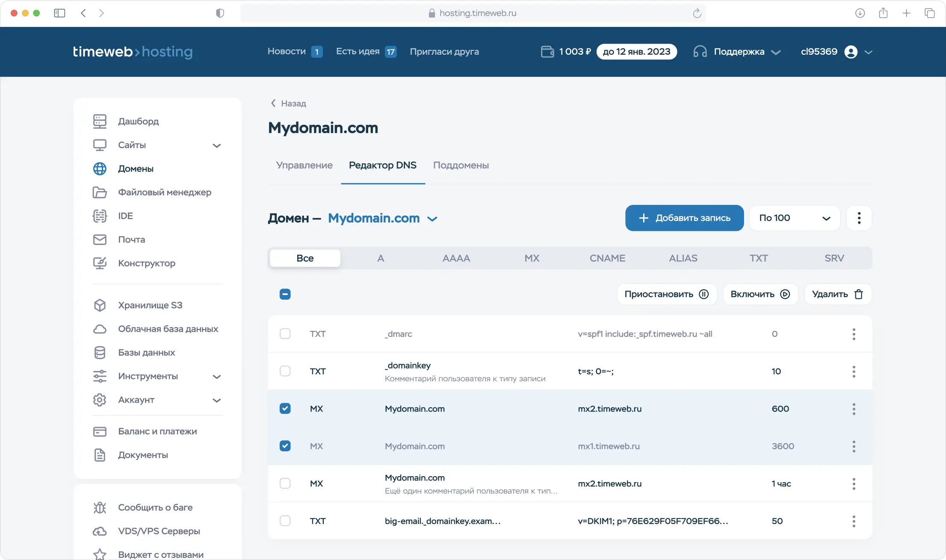Open the three-dot menu of the _domainkey record
This screenshot has width=946, height=560.
click(x=854, y=371)
